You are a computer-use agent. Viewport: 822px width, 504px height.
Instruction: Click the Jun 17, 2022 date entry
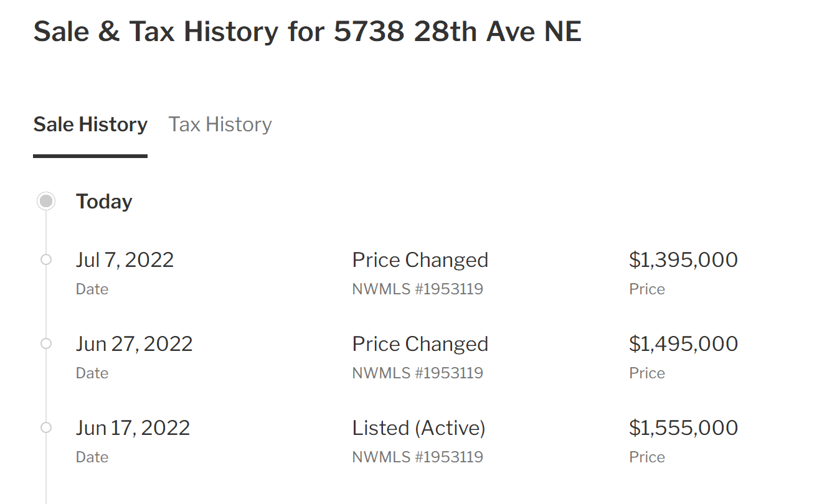[x=133, y=427]
